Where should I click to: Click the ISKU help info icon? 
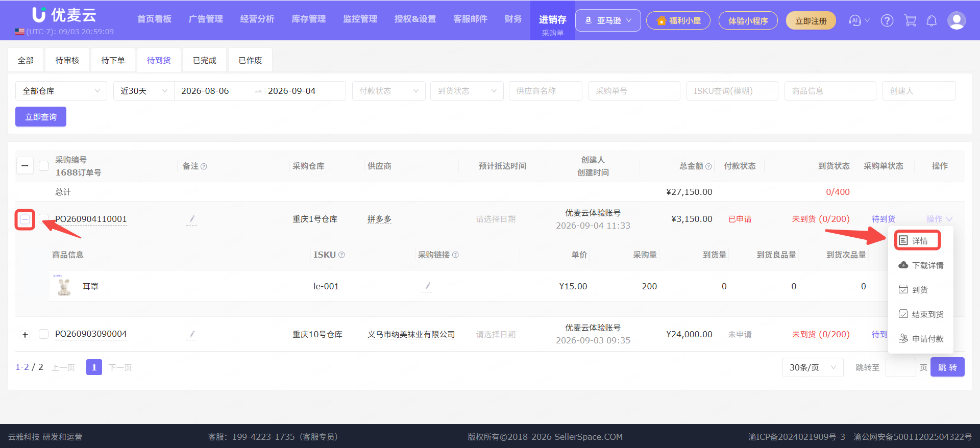pyautogui.click(x=341, y=255)
